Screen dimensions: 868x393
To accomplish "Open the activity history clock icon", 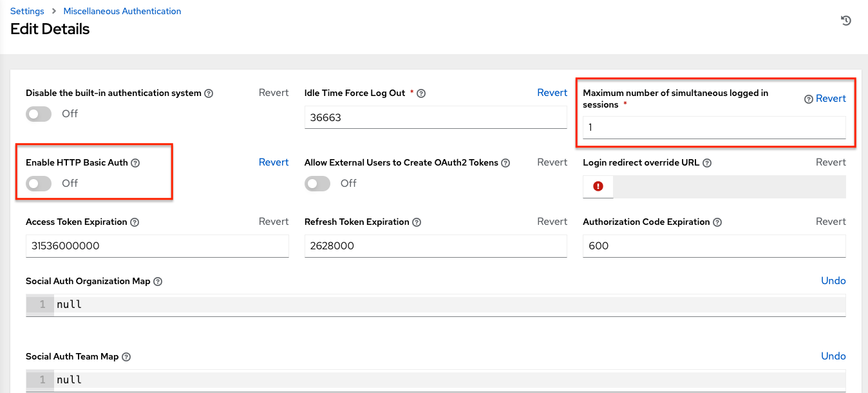I will pyautogui.click(x=846, y=21).
